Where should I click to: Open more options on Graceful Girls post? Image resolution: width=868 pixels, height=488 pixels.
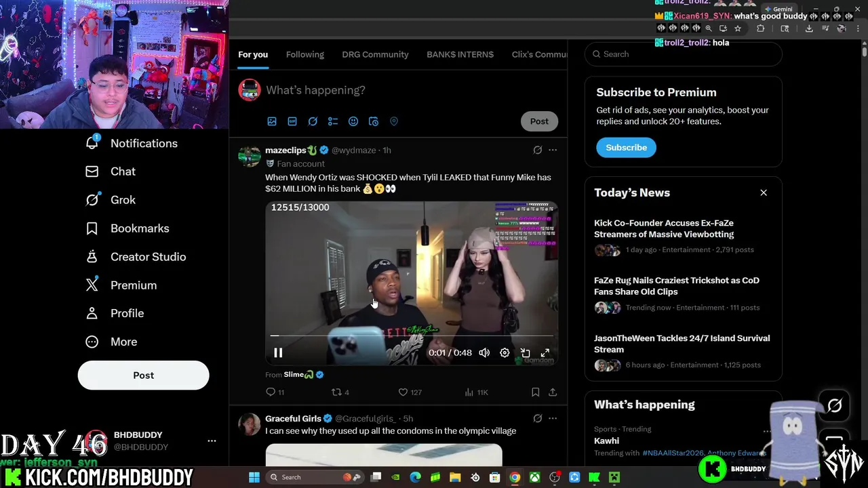pos(553,418)
